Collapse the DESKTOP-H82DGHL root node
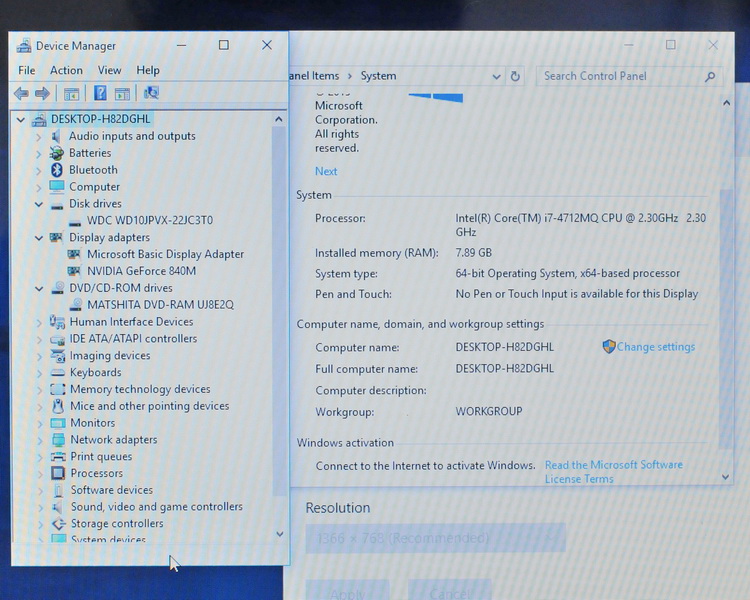 (x=21, y=120)
